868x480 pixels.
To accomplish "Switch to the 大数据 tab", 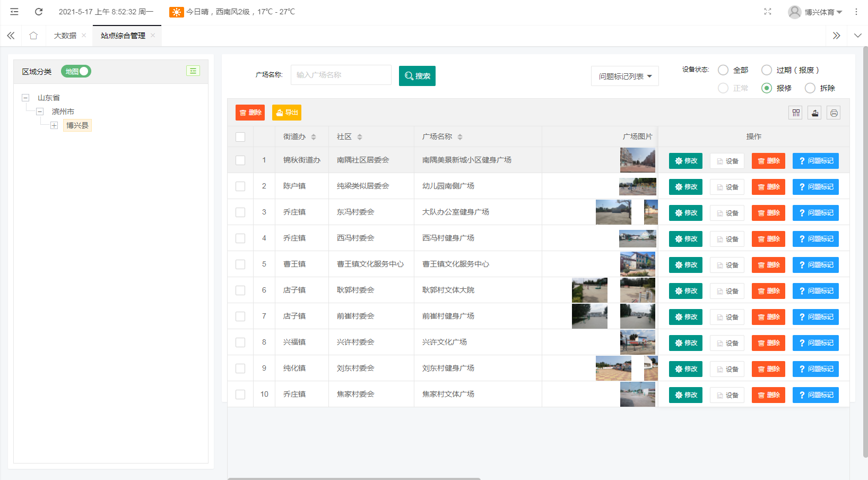I will point(65,36).
